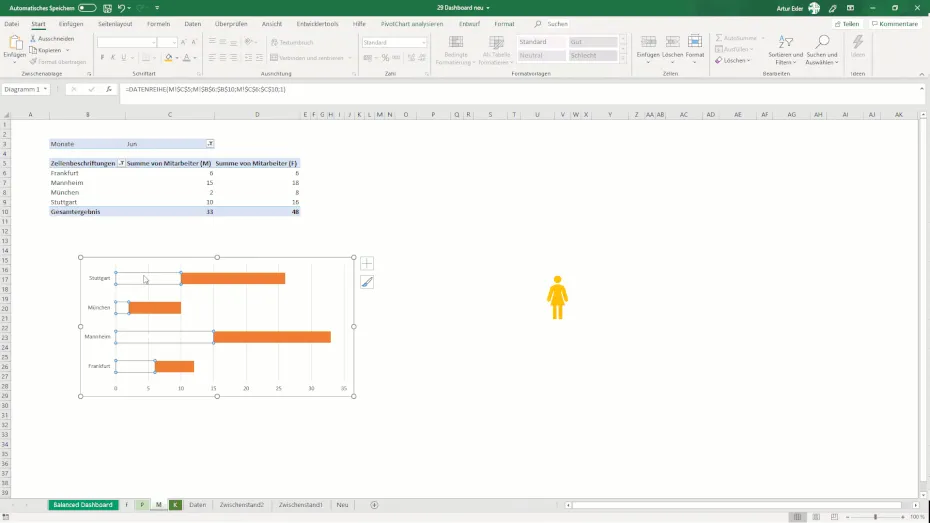This screenshot has height=523, width=930.
Task: Open the Zeilenbeschriftungen filter arrow
Action: point(121,163)
